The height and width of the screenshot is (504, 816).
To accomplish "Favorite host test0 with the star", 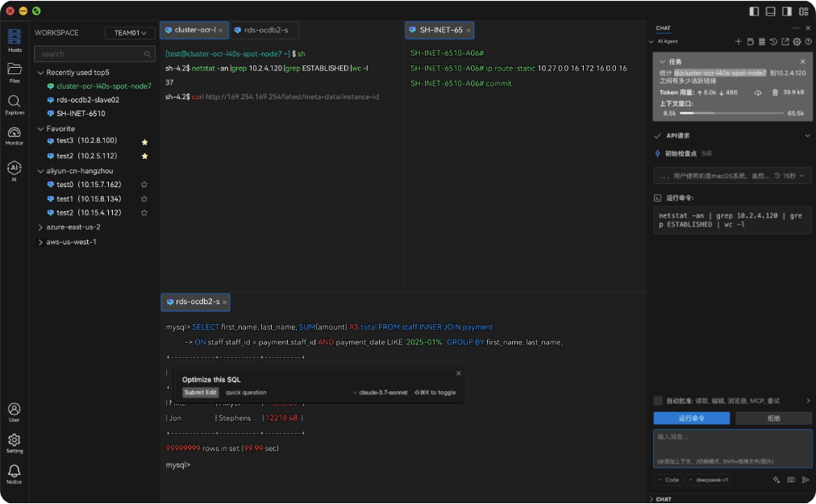I will click(x=144, y=184).
